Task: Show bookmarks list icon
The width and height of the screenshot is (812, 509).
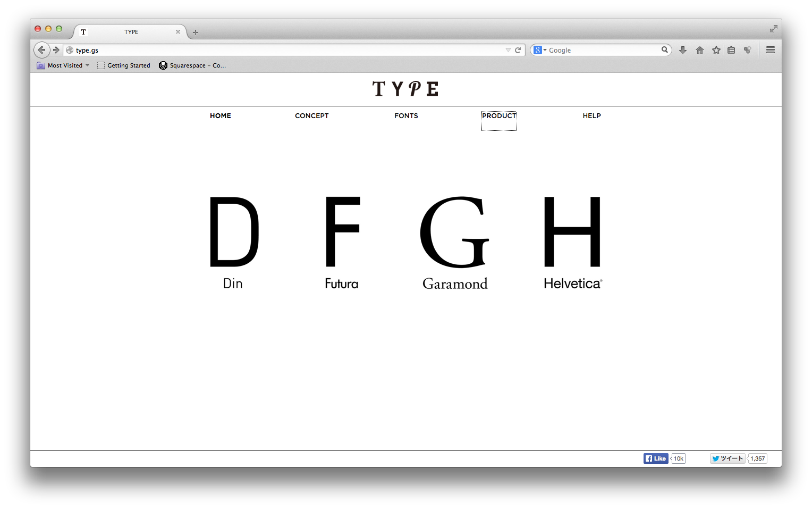Action: [x=732, y=50]
